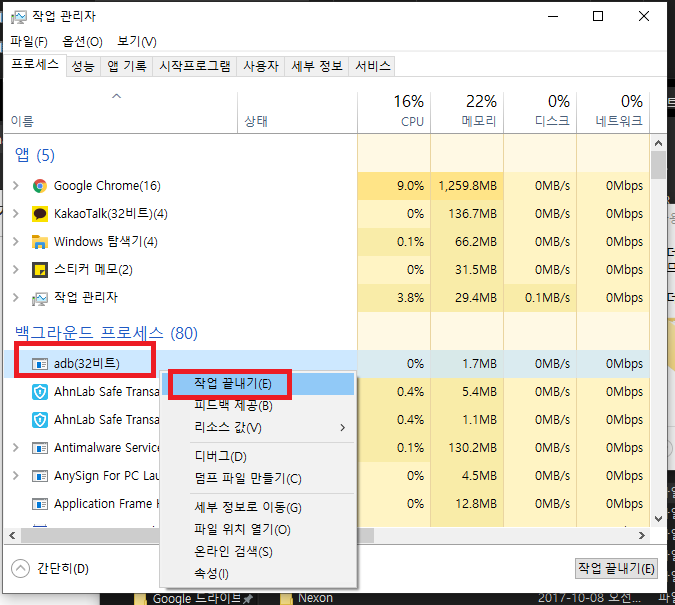Click the Nexon folder in background window
The height and width of the screenshot is (605, 675).
pyautogui.click(x=315, y=598)
